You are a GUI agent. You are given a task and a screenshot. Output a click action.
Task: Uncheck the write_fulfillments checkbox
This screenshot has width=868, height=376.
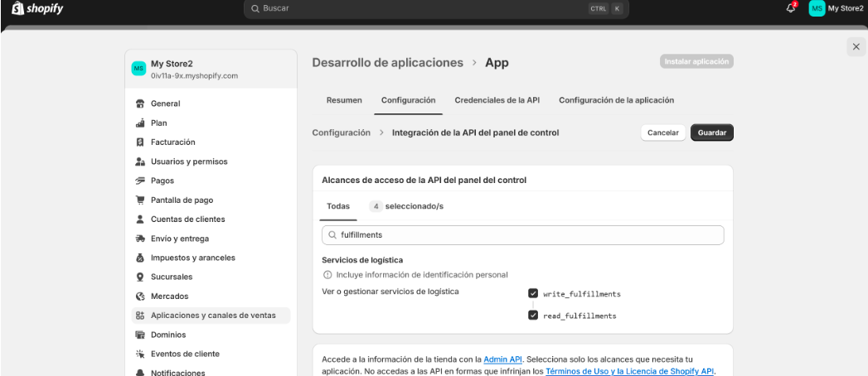532,293
